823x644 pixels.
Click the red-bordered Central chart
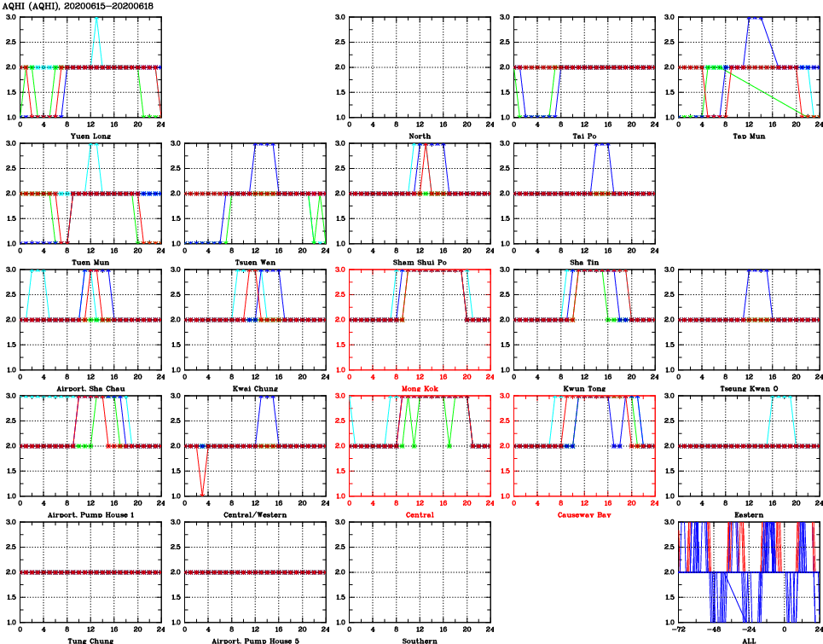coord(419,445)
